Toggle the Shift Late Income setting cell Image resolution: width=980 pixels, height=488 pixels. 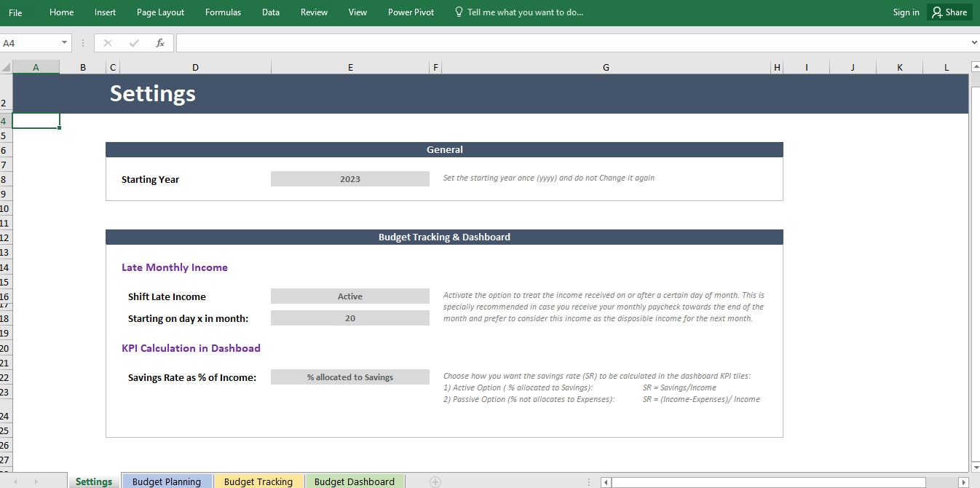pyautogui.click(x=349, y=296)
